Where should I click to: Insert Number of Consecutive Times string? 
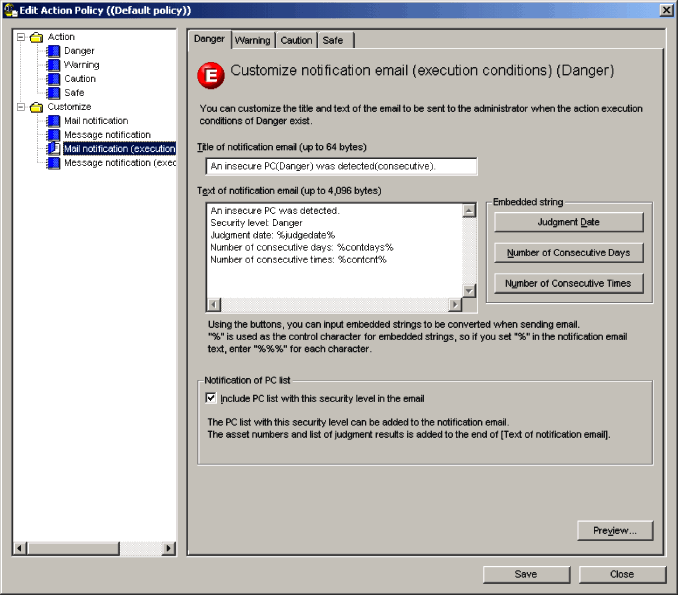coord(569,283)
